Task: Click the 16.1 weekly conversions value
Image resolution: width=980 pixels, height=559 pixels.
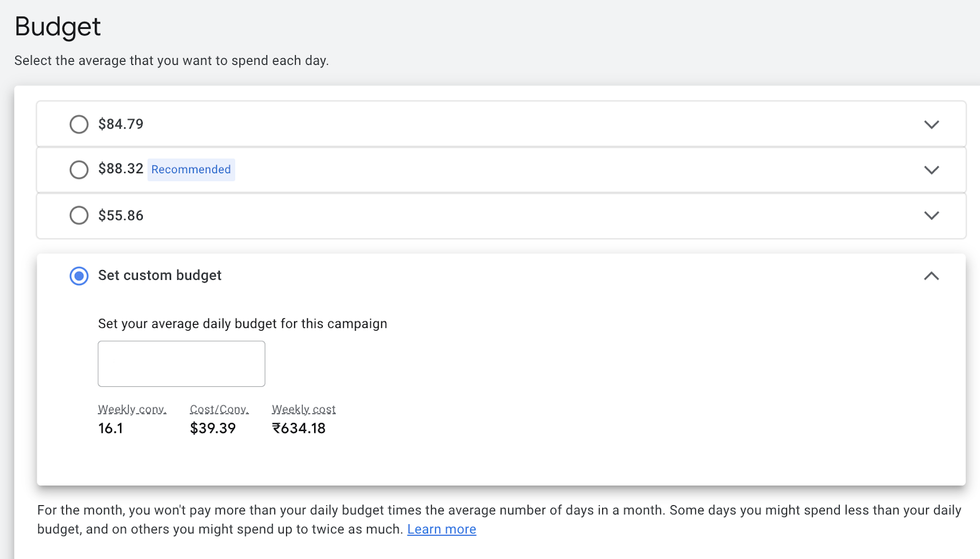Action: (x=110, y=428)
